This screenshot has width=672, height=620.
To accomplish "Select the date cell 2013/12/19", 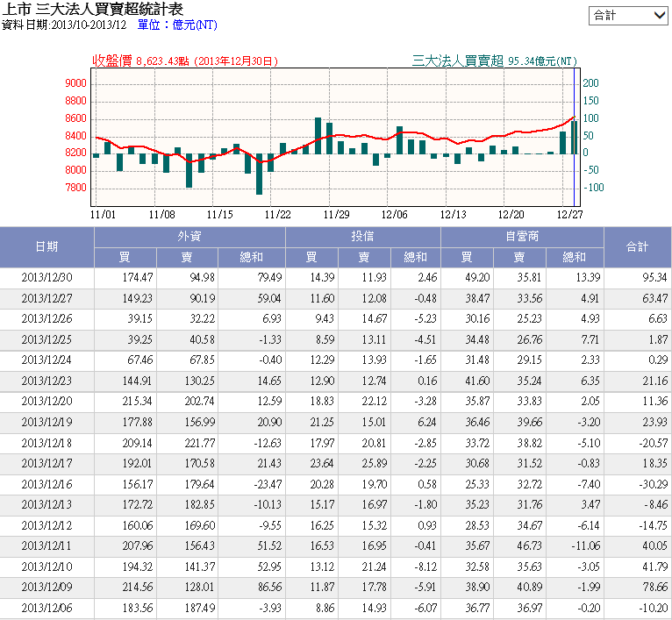I will click(46, 423).
